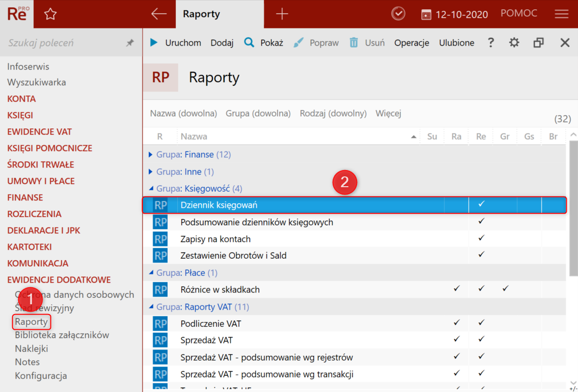Open the Operacje menu

[411, 43]
